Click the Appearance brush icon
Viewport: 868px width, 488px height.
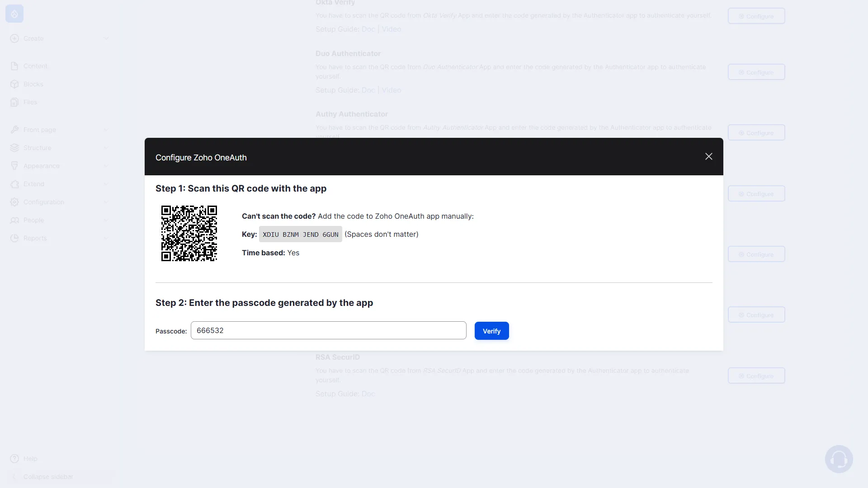pos(14,166)
